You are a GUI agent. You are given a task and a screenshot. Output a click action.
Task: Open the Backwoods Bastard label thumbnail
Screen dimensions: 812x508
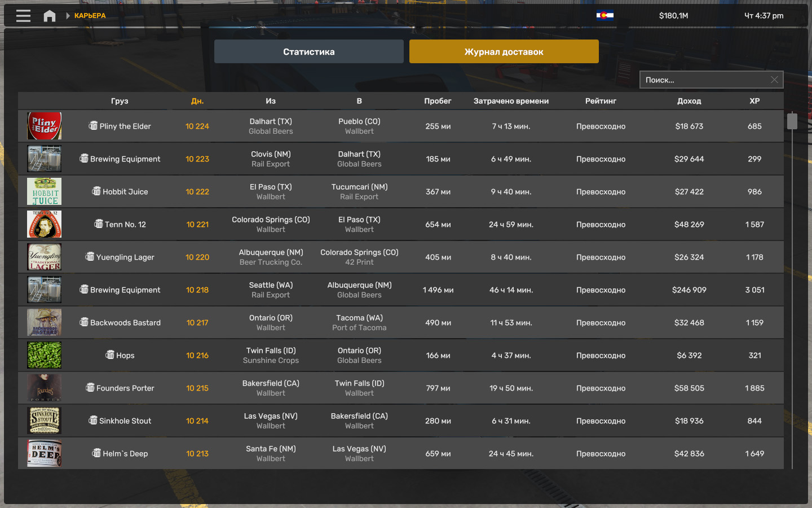[x=45, y=322]
